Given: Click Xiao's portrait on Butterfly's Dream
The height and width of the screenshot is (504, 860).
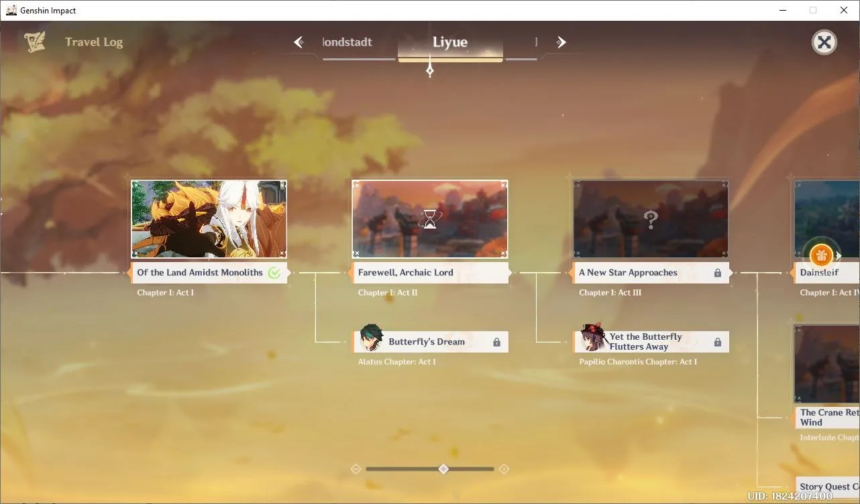Looking at the screenshot, I should pyautogui.click(x=372, y=338).
